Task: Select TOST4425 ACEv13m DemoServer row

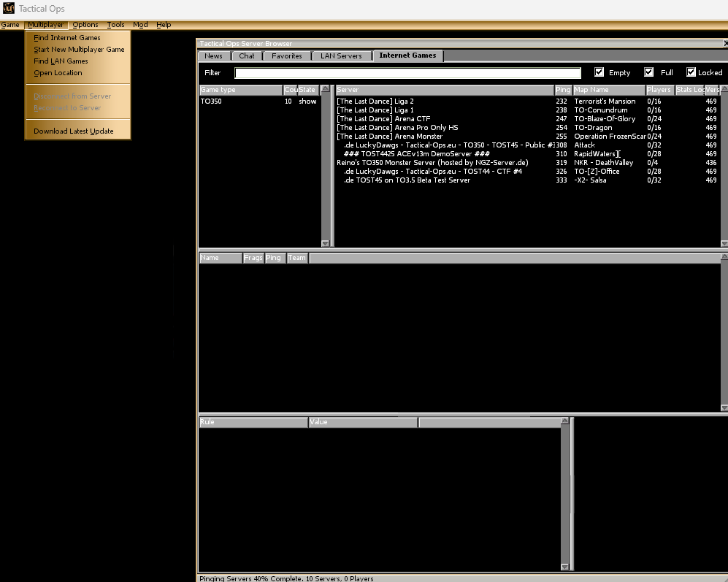Action: pyautogui.click(x=527, y=154)
